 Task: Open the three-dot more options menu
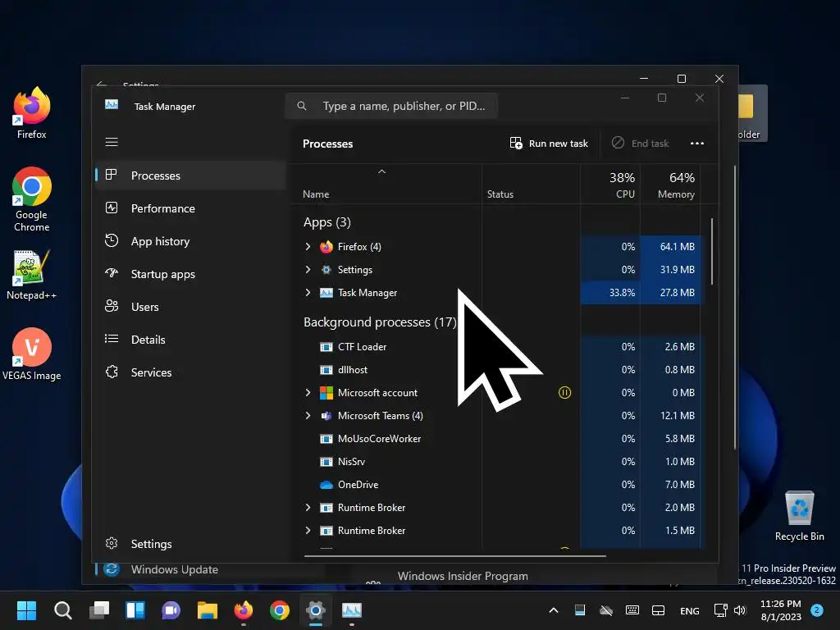(x=697, y=143)
